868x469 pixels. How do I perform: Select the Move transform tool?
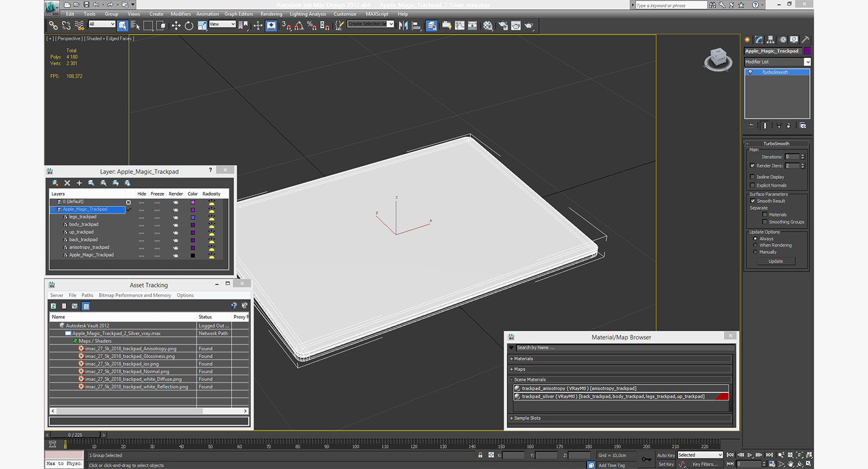(176, 26)
